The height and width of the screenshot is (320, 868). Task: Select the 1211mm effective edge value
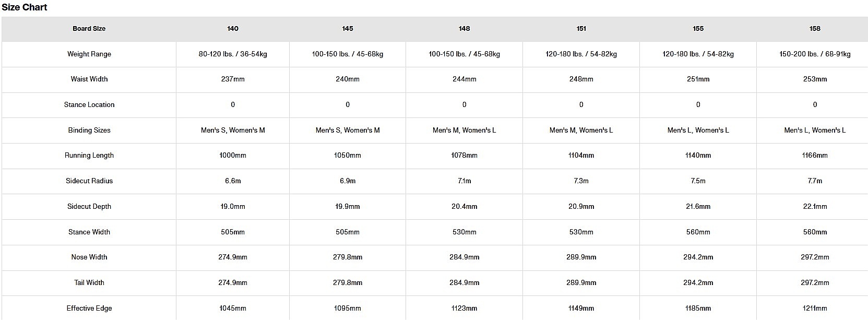(x=815, y=309)
